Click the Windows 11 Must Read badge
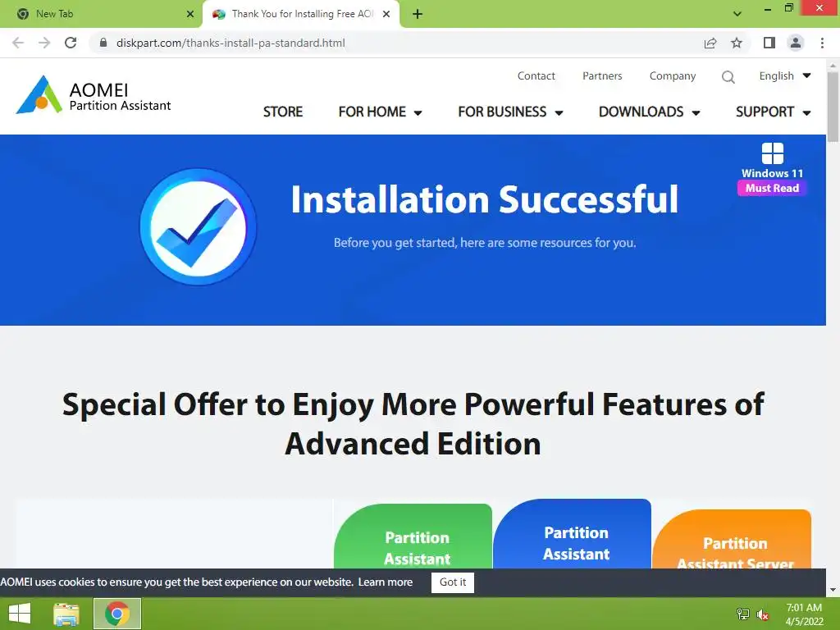This screenshot has height=630, width=840. click(772, 169)
